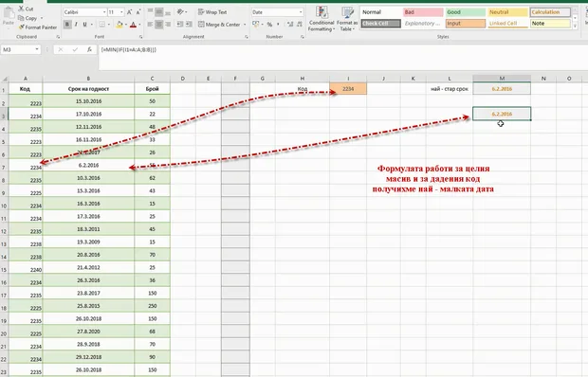Open the Copy options dropdown arrow
588x377 pixels.
coord(41,18)
